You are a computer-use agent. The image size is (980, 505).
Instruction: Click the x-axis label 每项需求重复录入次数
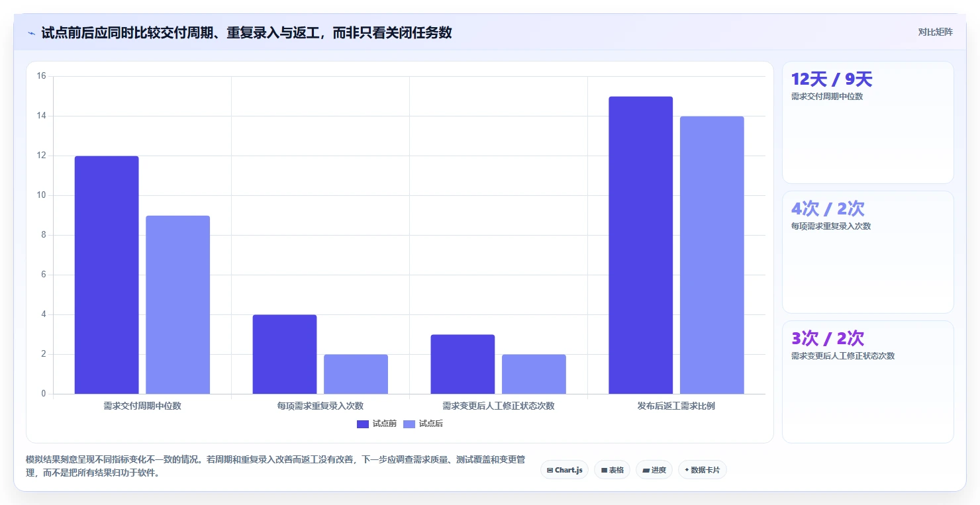click(x=320, y=406)
